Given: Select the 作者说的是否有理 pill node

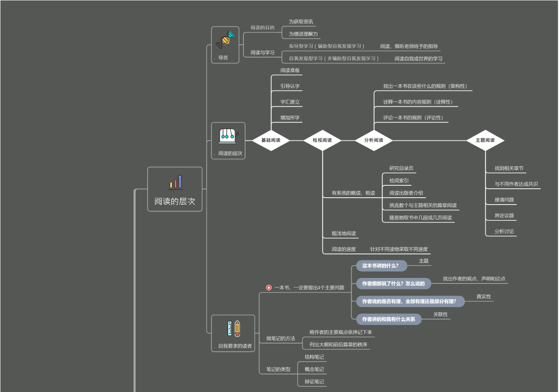Looking at the screenshot, I should click(410, 302).
